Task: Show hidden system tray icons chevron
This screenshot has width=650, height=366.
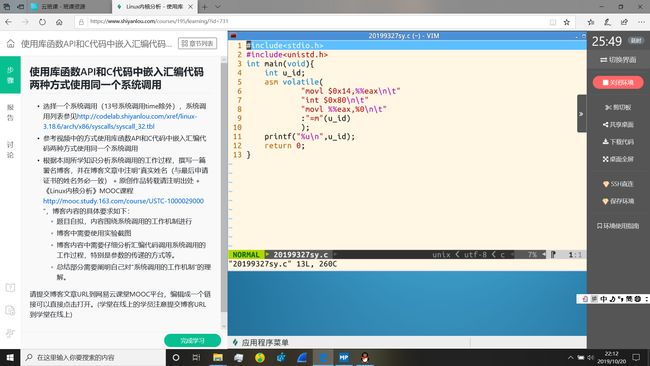Action: [570, 357]
